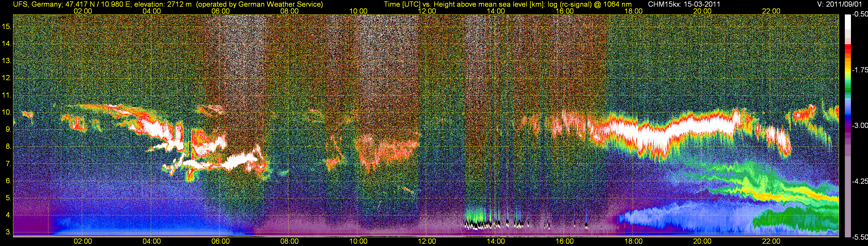The image size is (868, 246).
Task: Click the 18:00 label on the top time axis
Action: point(633,11)
